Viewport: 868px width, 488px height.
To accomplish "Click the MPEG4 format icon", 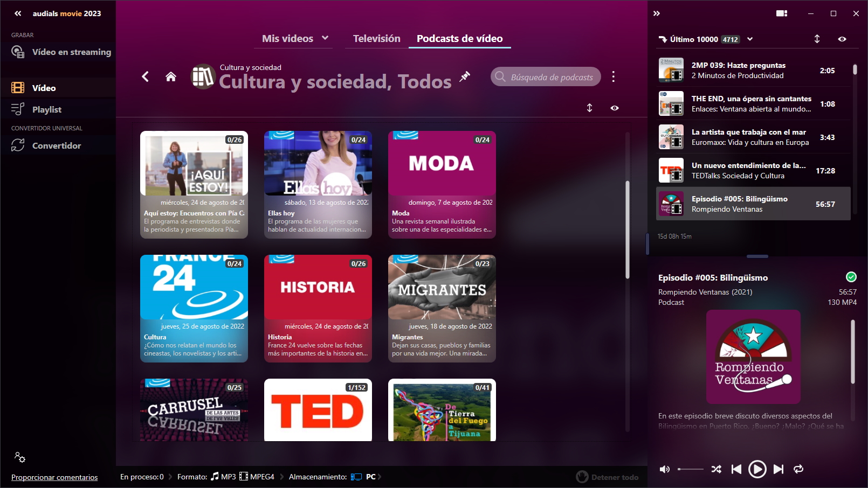I will click(244, 476).
